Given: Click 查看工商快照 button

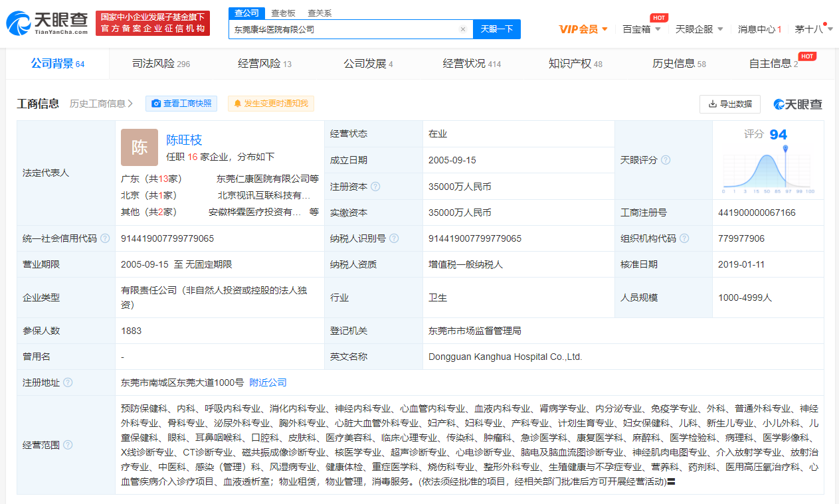Looking at the screenshot, I should point(181,104).
